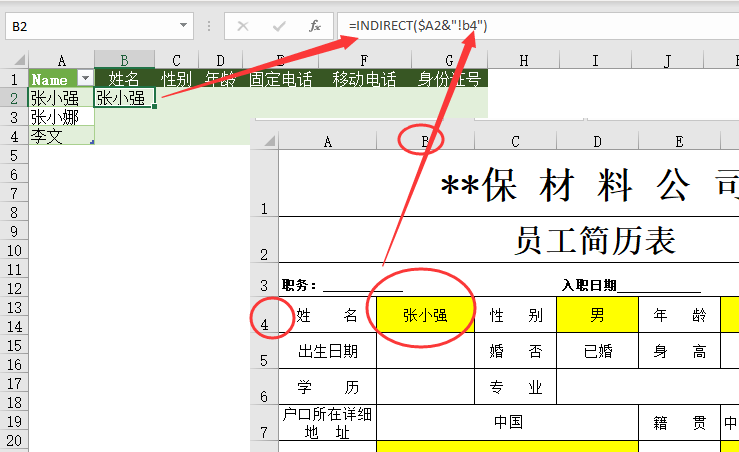Open the Insert Function fx dialog
This screenshot has height=452, width=739.
315,26
